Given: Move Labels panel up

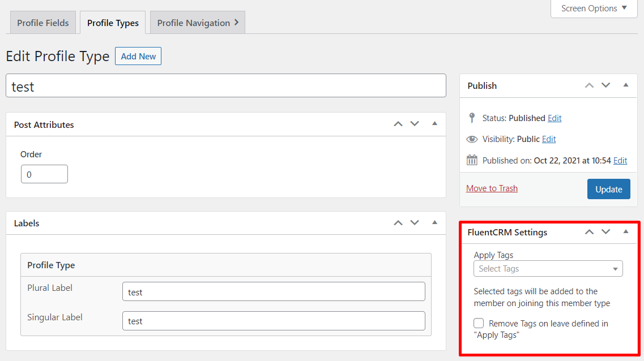Looking at the screenshot, I should (398, 223).
